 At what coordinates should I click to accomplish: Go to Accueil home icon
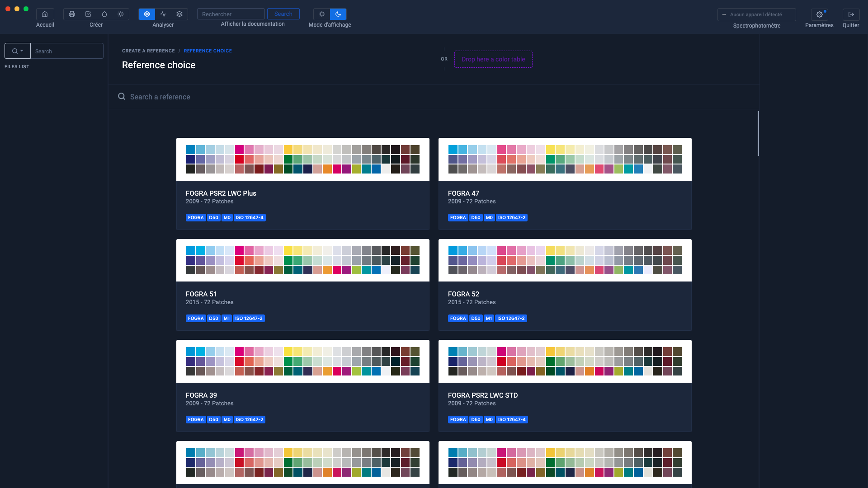45,14
